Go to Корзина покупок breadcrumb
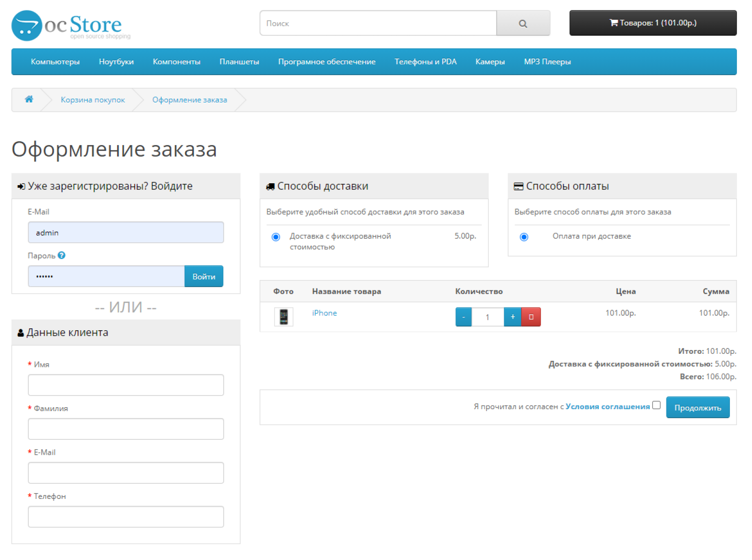This screenshot has width=752, height=560. (93, 100)
